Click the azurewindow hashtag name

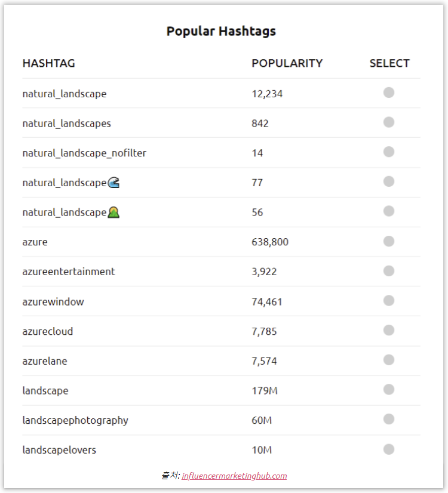click(x=53, y=301)
